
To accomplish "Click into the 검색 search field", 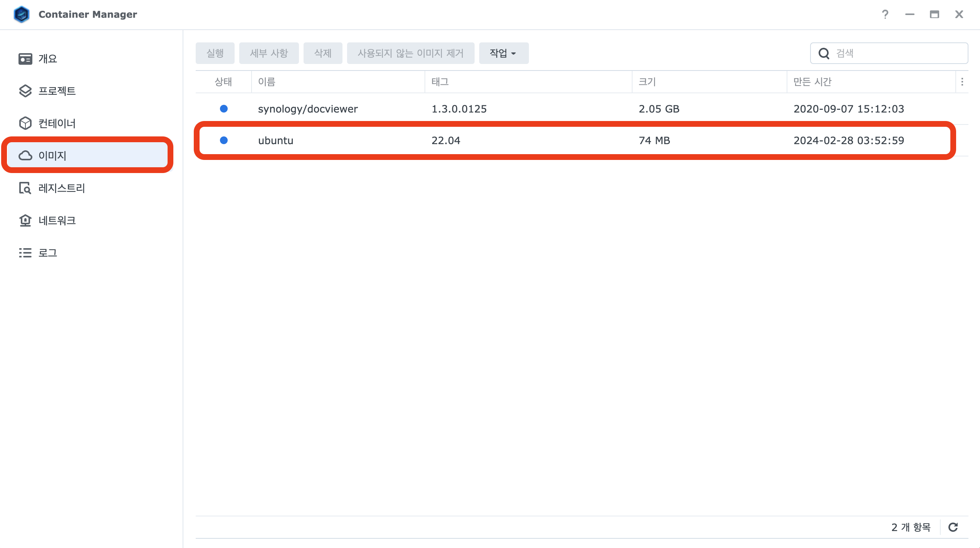I will [x=898, y=53].
